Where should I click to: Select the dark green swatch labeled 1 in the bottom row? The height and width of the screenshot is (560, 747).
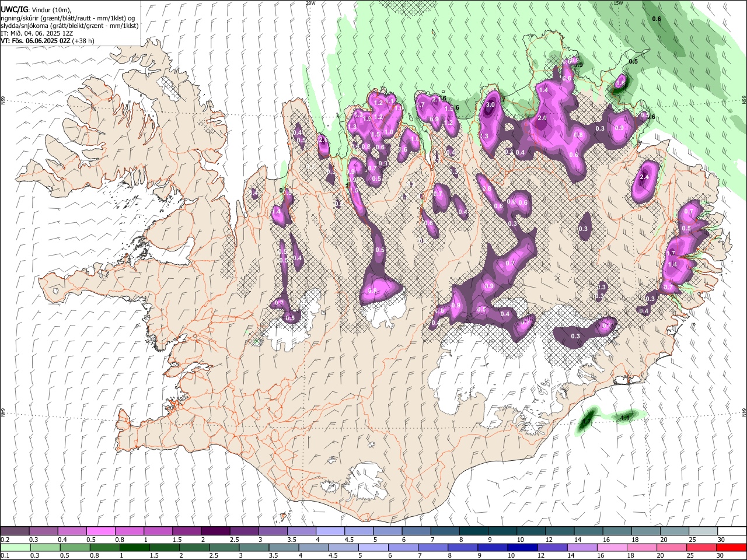pyautogui.click(x=135, y=547)
